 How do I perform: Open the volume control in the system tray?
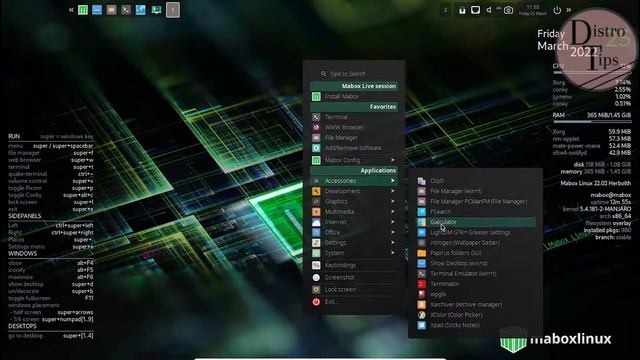click(x=489, y=10)
